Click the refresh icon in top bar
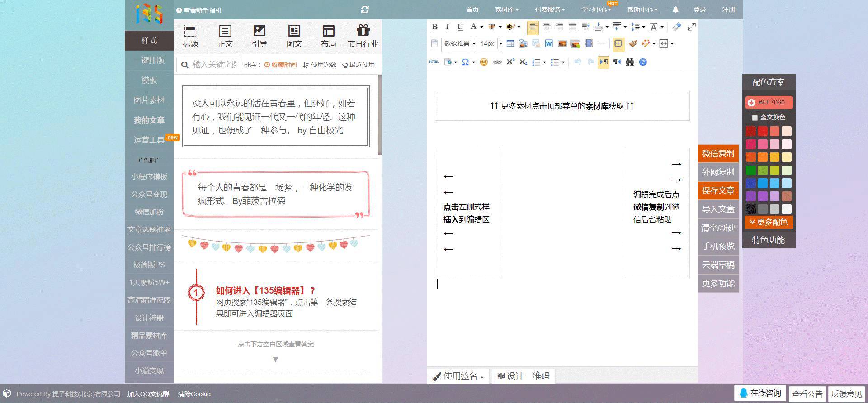The width and height of the screenshot is (868, 403). point(365,9)
